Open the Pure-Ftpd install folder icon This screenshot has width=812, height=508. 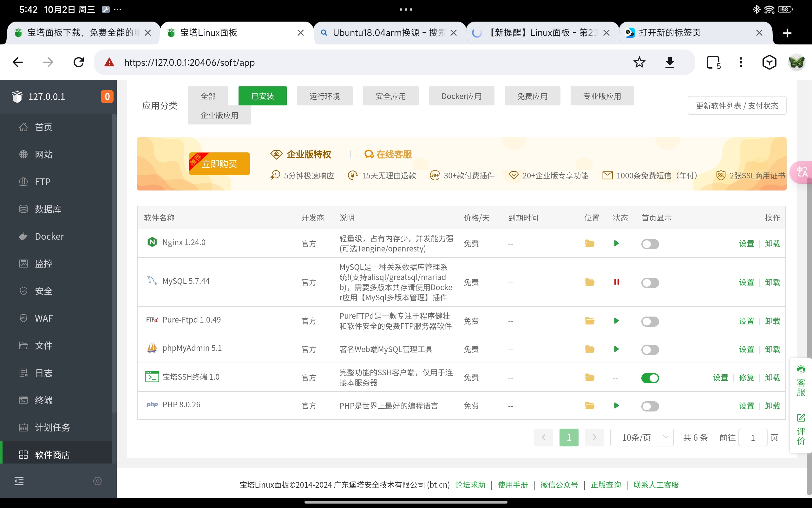click(590, 321)
